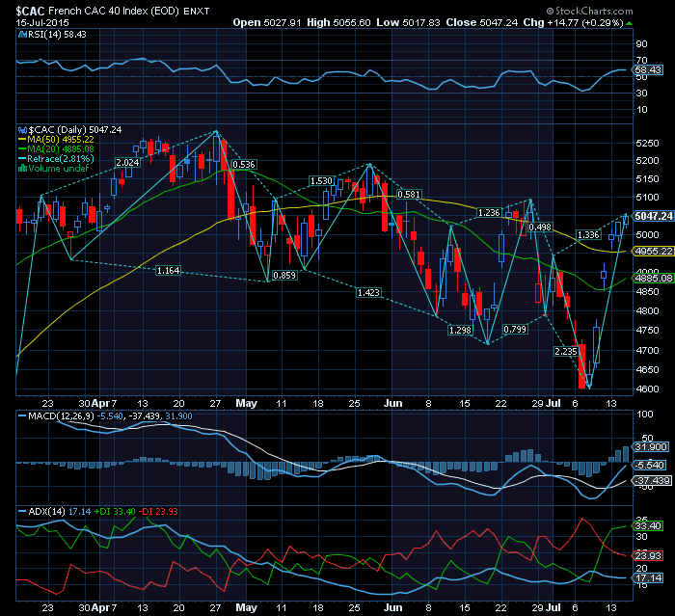Click the ADX(14) 17.14 legend label
This screenshot has width=675, height=616.
coord(55,511)
